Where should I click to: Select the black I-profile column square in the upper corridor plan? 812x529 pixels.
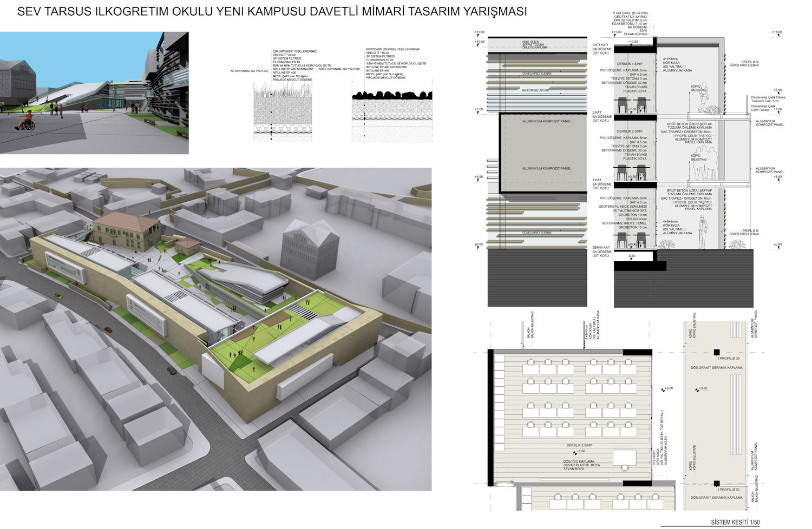[717, 352]
